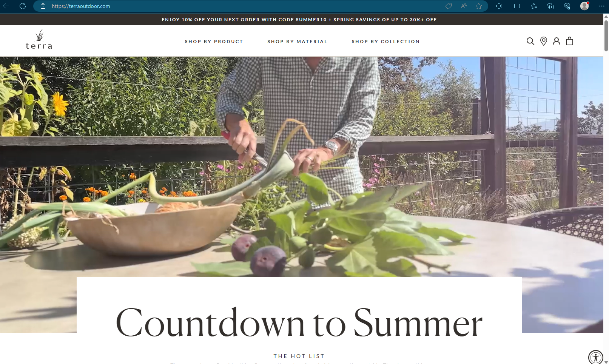
Task: Expand Shop By Material menu
Action: pyautogui.click(x=297, y=42)
